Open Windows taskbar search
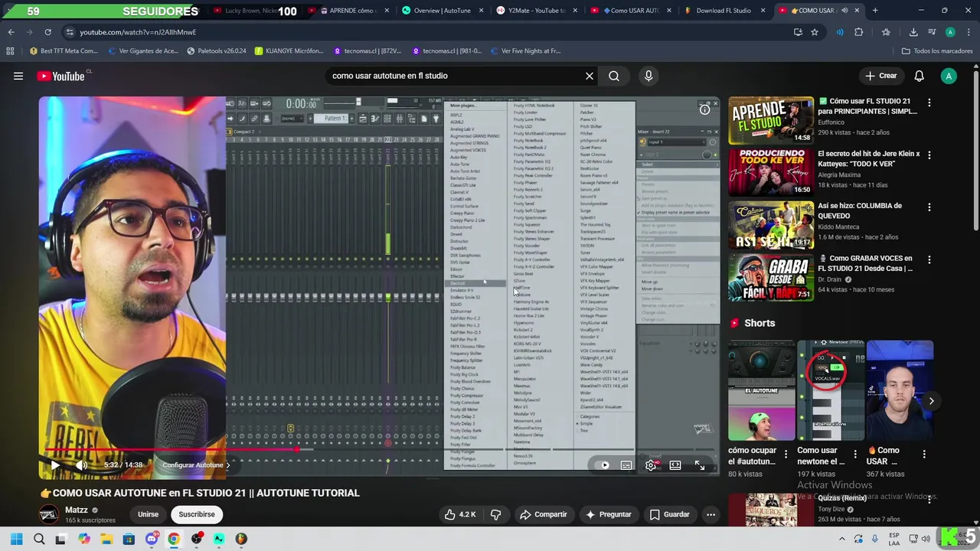 pyautogui.click(x=39, y=539)
